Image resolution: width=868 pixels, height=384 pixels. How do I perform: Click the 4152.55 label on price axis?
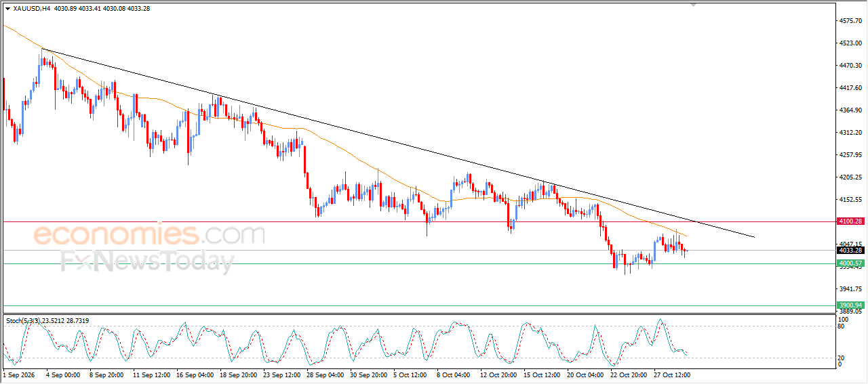(x=850, y=200)
